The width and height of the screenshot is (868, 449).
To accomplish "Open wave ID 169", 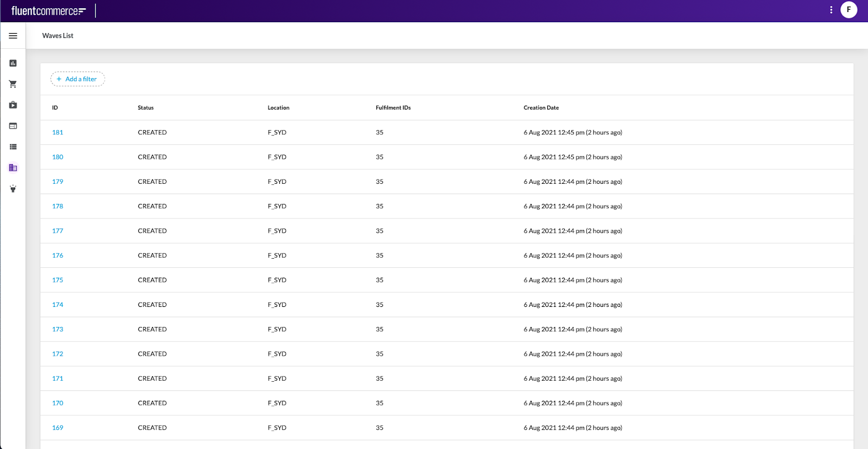I will [58, 428].
